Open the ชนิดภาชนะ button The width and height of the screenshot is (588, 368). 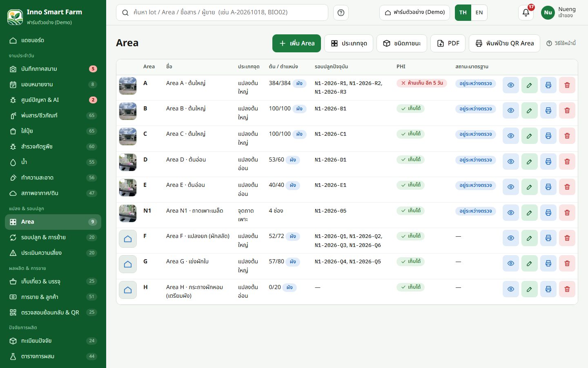[402, 43]
